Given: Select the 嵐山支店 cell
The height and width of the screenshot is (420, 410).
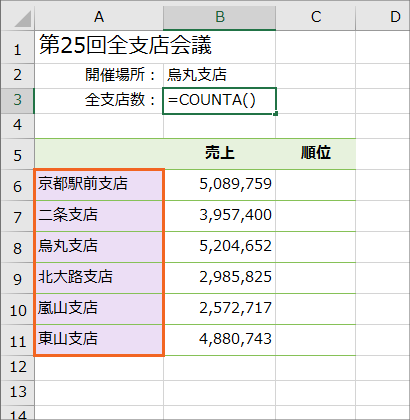Looking at the screenshot, I should (x=99, y=309).
